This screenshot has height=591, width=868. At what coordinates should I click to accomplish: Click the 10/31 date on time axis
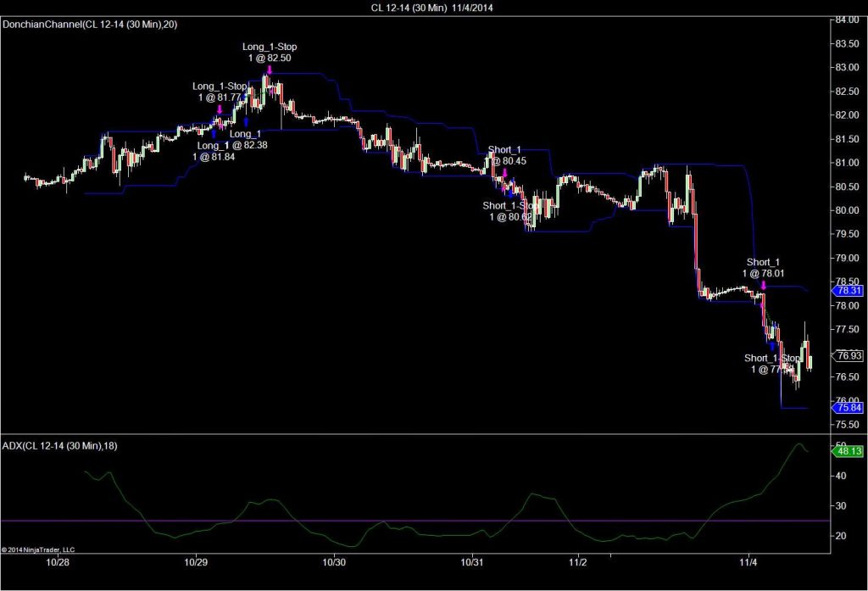[472, 562]
